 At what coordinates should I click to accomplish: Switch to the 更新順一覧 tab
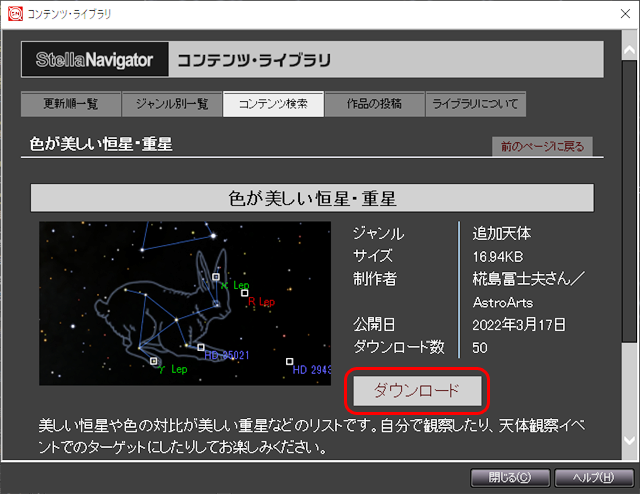pyautogui.click(x=71, y=104)
